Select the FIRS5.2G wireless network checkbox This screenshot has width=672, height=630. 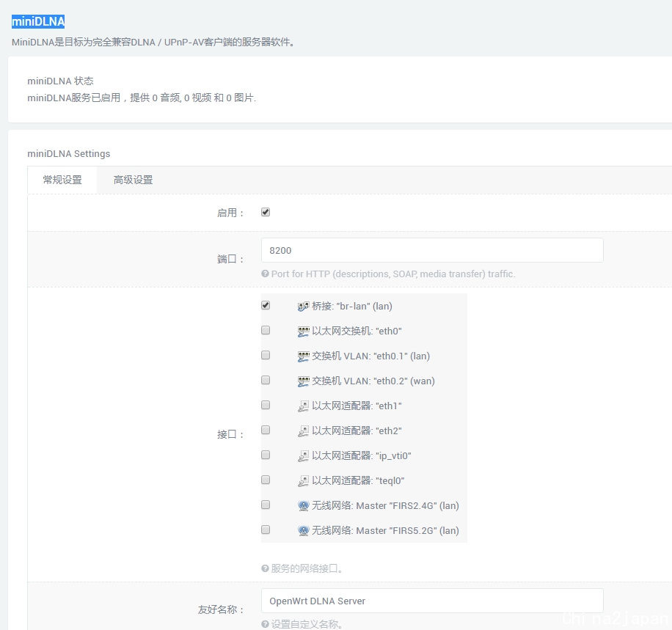(266, 530)
